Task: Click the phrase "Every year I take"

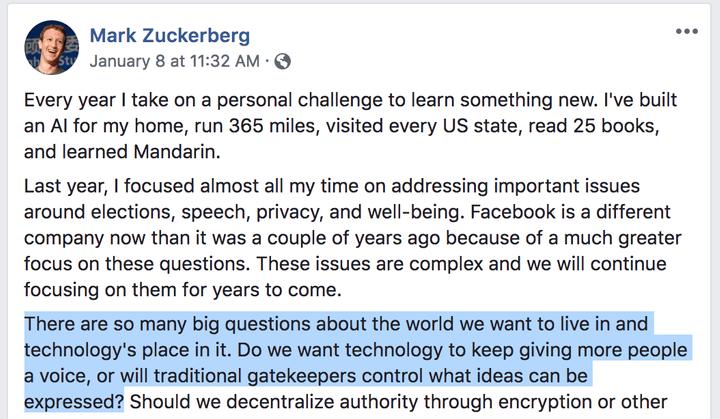Action: pos(92,103)
